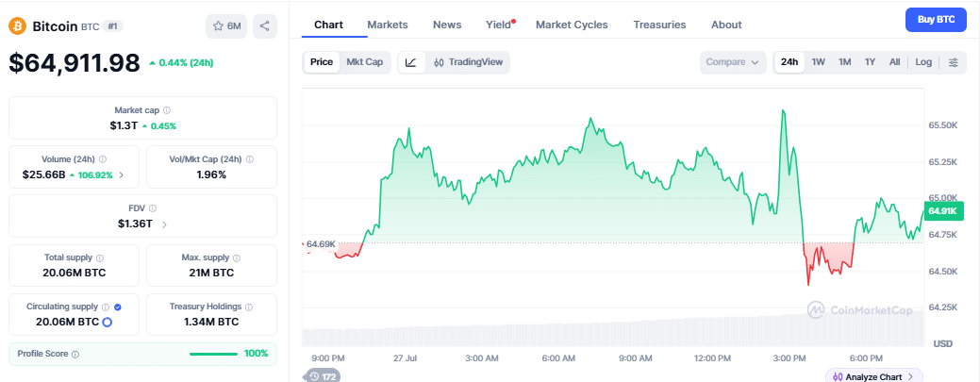This screenshot has height=382, width=980.
Task: Switch to line chart icon
Action: pyautogui.click(x=411, y=62)
